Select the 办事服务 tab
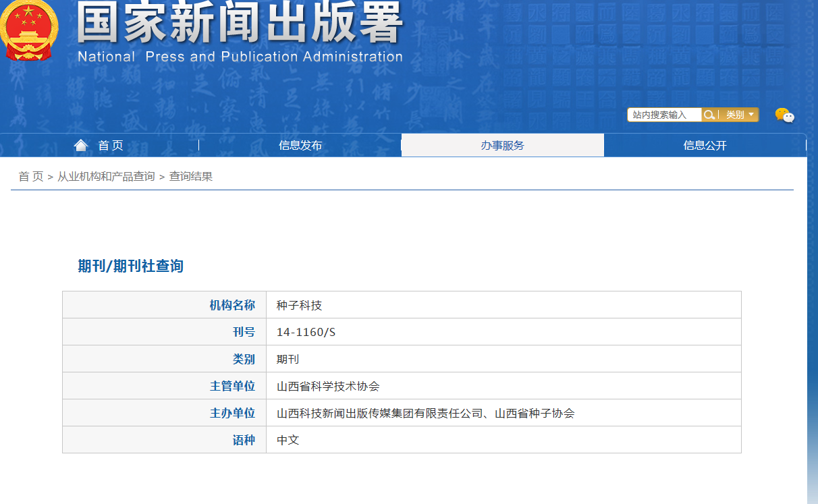This screenshot has height=504, width=818. coord(503,144)
